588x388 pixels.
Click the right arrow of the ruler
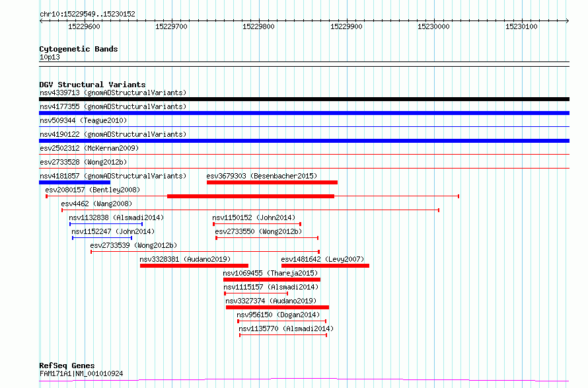(567, 20)
